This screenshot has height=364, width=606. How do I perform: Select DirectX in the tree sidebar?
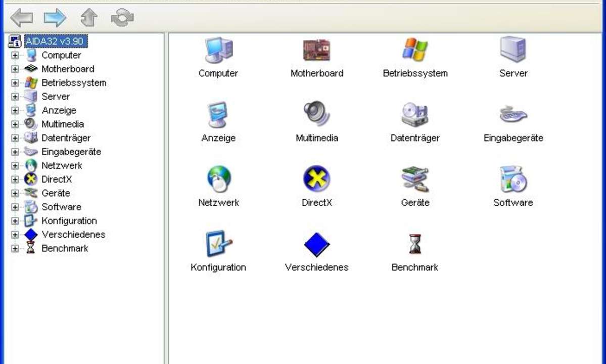pyautogui.click(x=57, y=179)
